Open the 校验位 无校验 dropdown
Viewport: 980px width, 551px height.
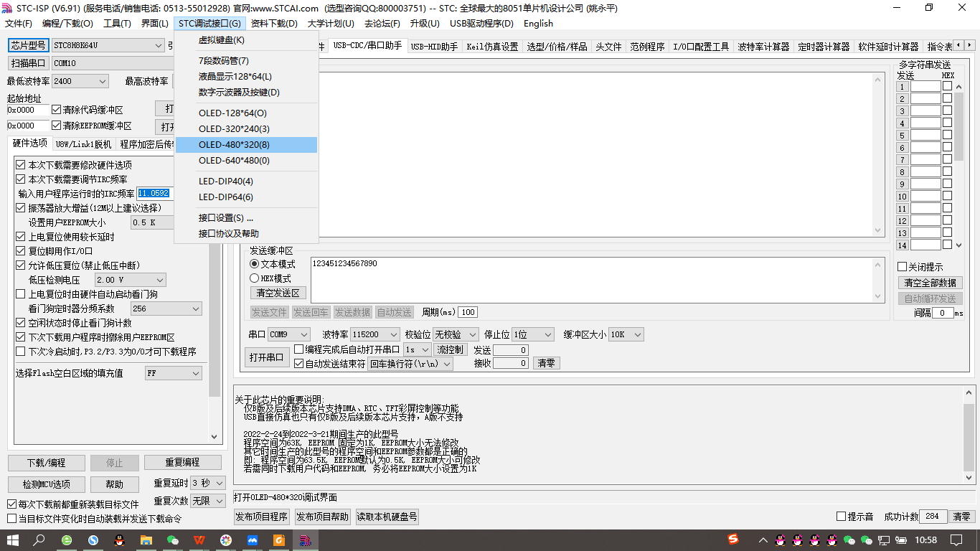point(456,334)
